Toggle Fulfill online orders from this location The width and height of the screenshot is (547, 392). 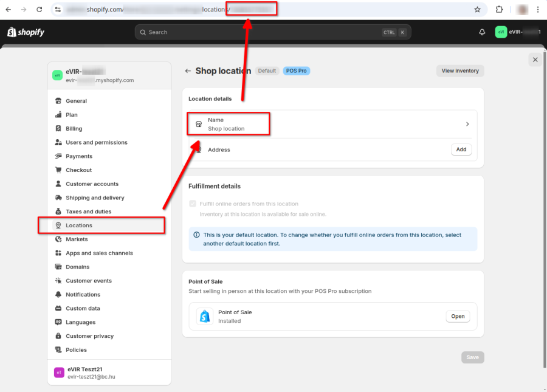[x=193, y=204]
